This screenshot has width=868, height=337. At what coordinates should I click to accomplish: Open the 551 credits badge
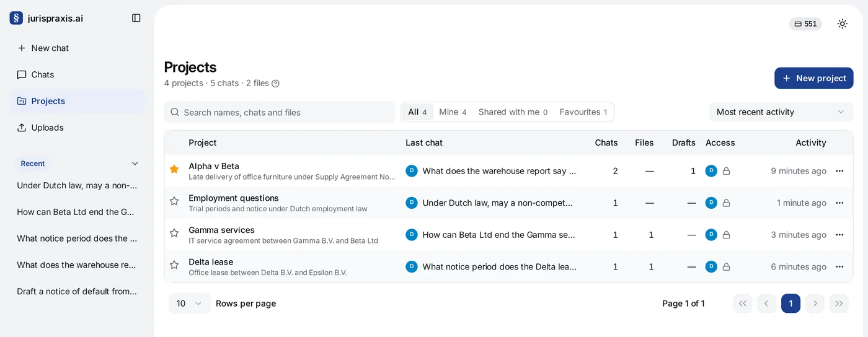805,24
